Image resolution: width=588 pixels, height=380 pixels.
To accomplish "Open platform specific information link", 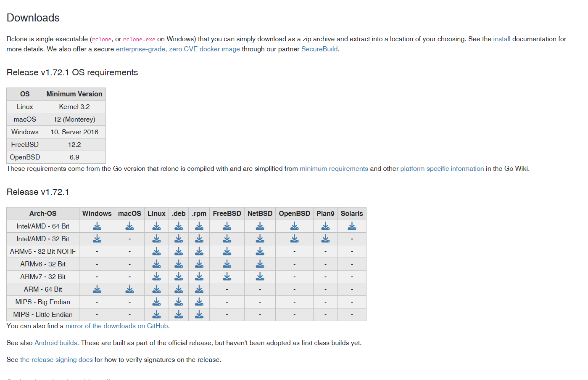I will [442, 169].
